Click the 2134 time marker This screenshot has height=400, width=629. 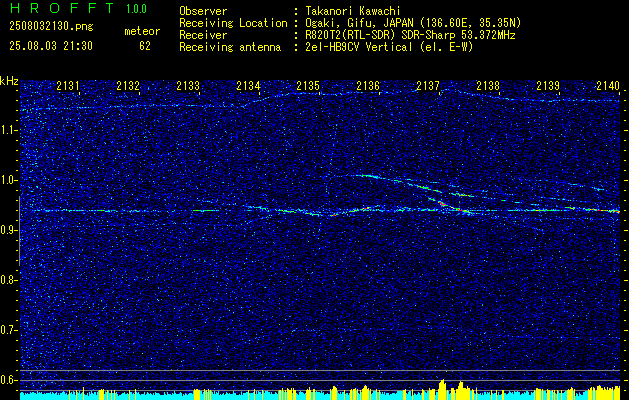(248, 86)
